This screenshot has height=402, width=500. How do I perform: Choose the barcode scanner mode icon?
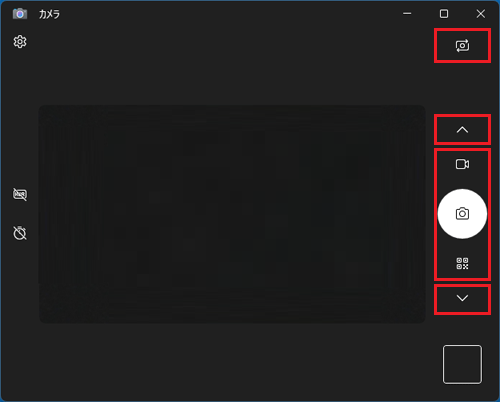462,263
